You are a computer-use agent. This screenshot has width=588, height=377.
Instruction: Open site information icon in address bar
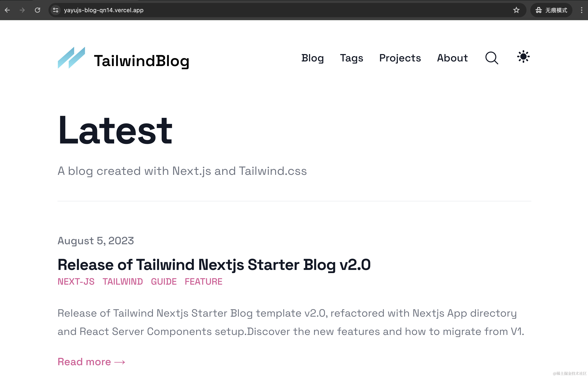tap(56, 10)
